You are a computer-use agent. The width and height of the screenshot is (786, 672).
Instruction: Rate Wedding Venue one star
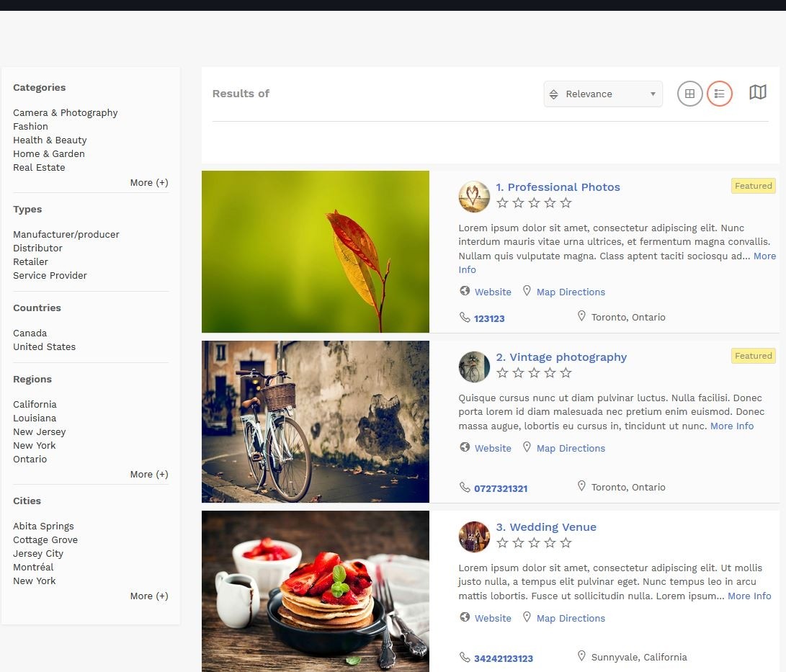(x=502, y=542)
